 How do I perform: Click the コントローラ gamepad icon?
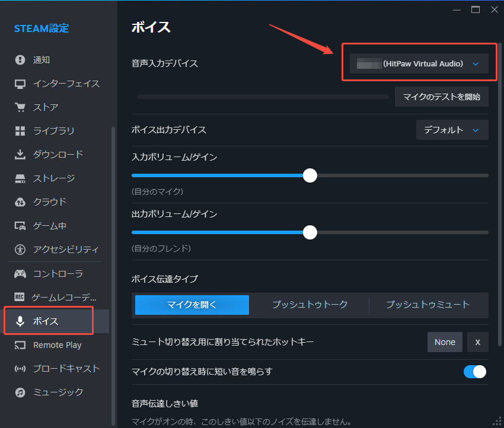(x=20, y=274)
